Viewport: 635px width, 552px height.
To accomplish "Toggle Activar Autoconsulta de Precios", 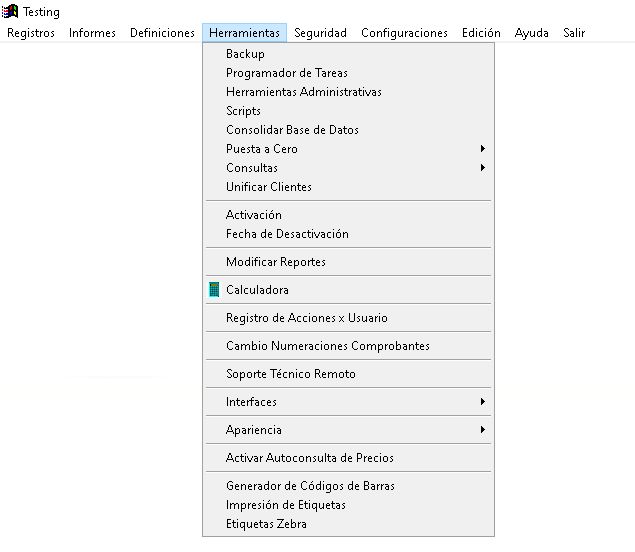I will coord(309,458).
